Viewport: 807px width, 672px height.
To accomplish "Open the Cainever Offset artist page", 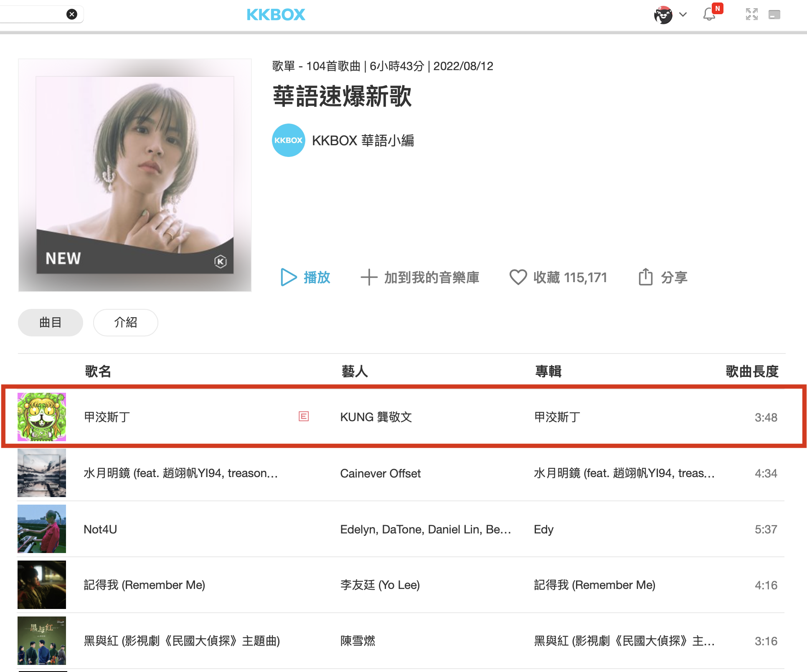I will point(380,473).
